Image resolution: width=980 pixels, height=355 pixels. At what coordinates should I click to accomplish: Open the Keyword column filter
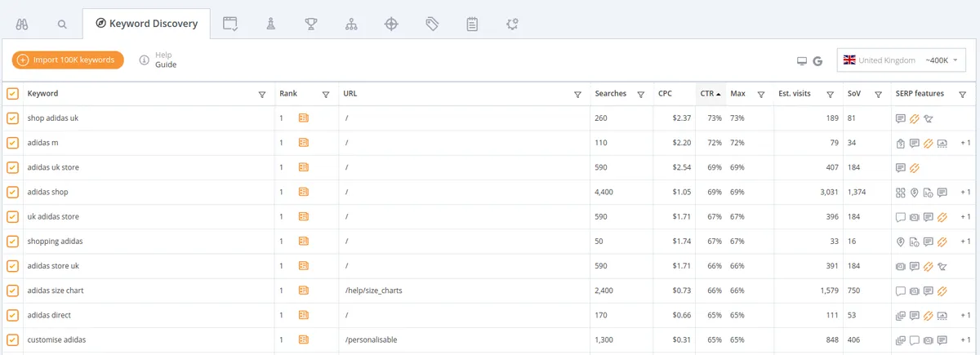[261, 95]
